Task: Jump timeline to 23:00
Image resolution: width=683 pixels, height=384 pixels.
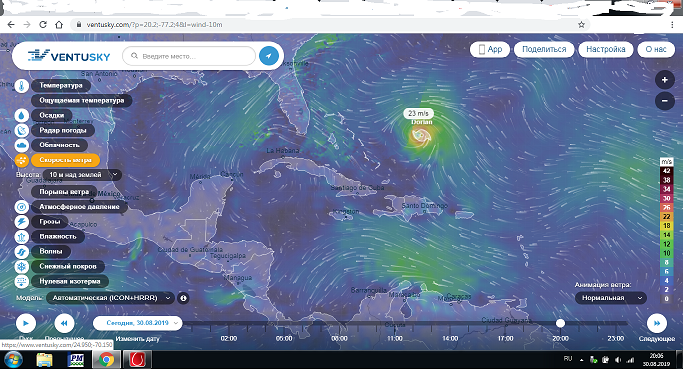Action: click(x=615, y=338)
